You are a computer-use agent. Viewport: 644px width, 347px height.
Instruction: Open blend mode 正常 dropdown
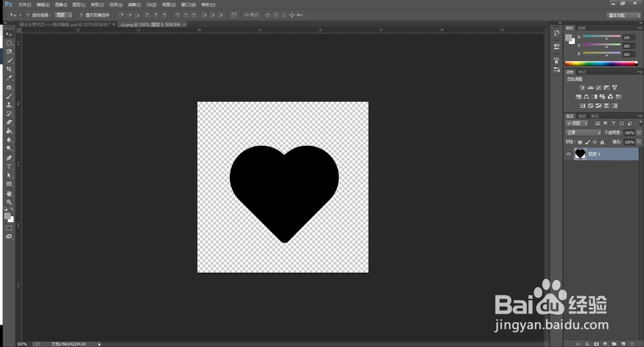point(583,133)
